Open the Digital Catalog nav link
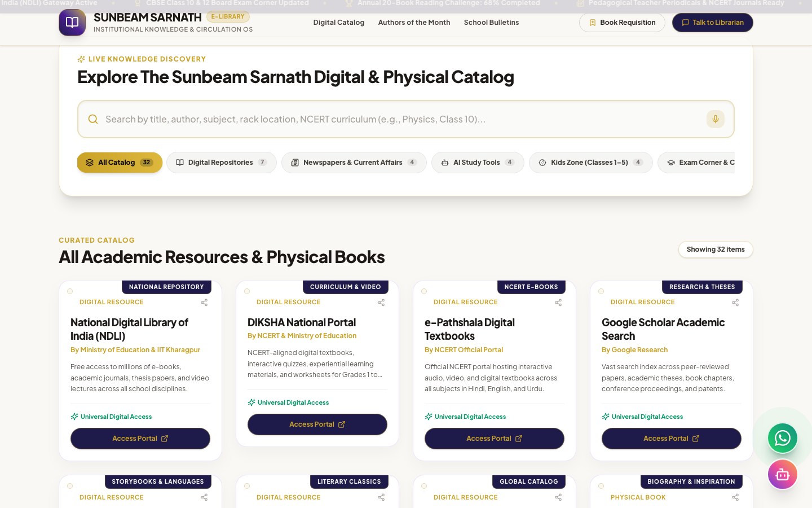This screenshot has width=812, height=508. tap(339, 23)
